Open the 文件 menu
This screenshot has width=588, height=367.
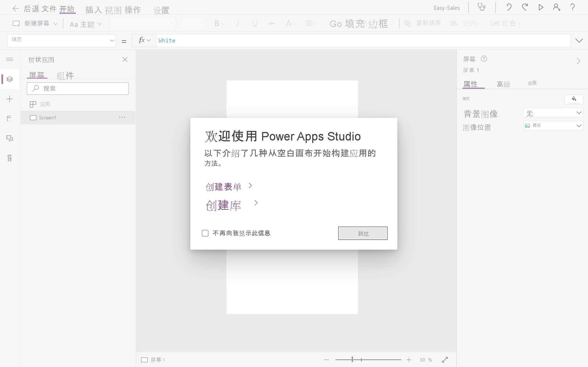coord(49,9)
